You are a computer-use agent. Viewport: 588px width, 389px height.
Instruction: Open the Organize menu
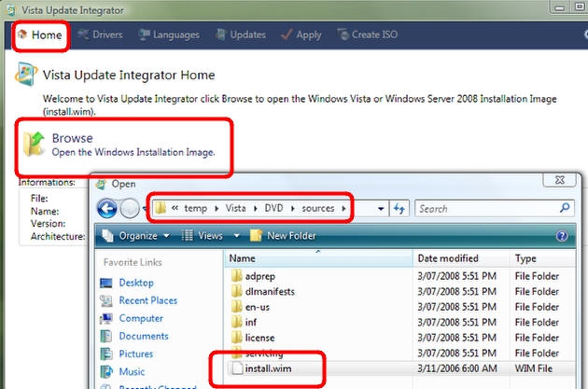click(136, 236)
